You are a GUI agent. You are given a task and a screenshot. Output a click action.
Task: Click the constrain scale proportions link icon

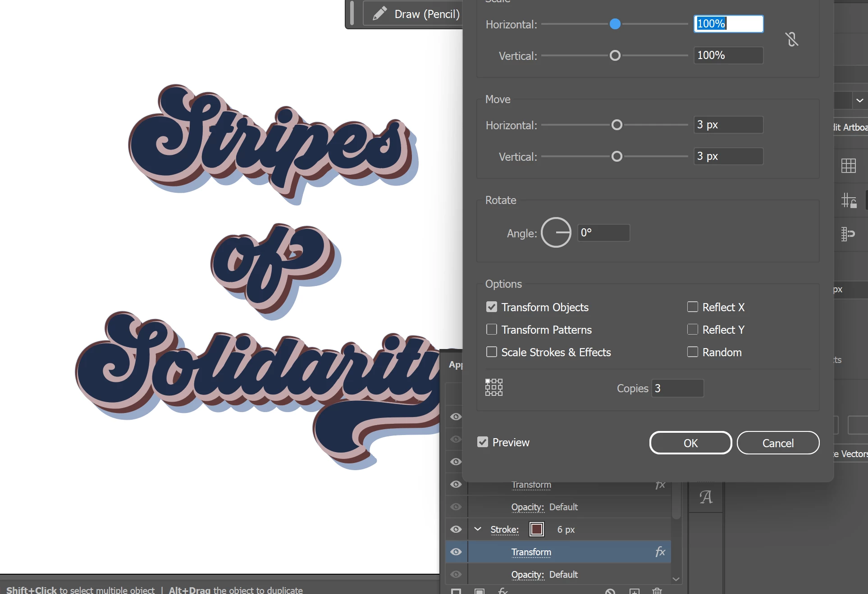[791, 40]
